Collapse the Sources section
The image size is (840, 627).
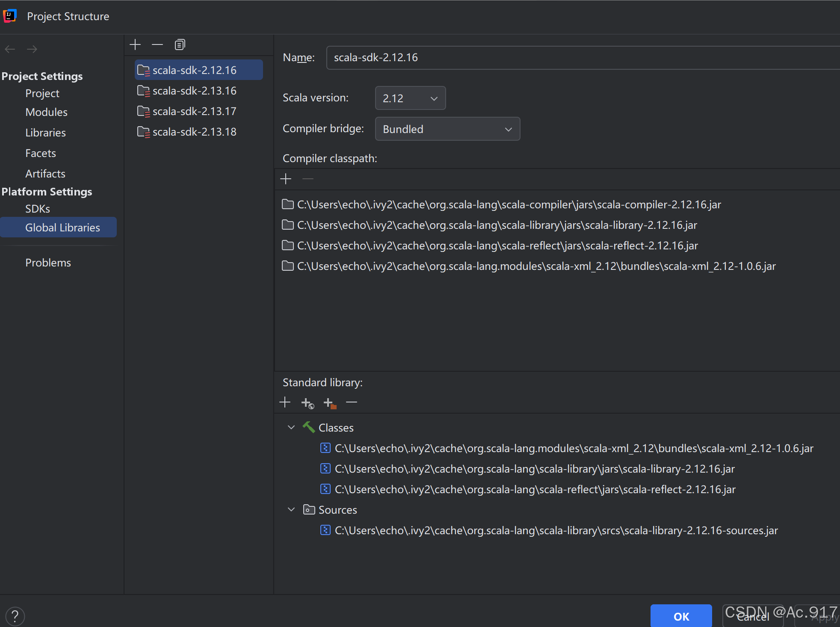(x=291, y=509)
